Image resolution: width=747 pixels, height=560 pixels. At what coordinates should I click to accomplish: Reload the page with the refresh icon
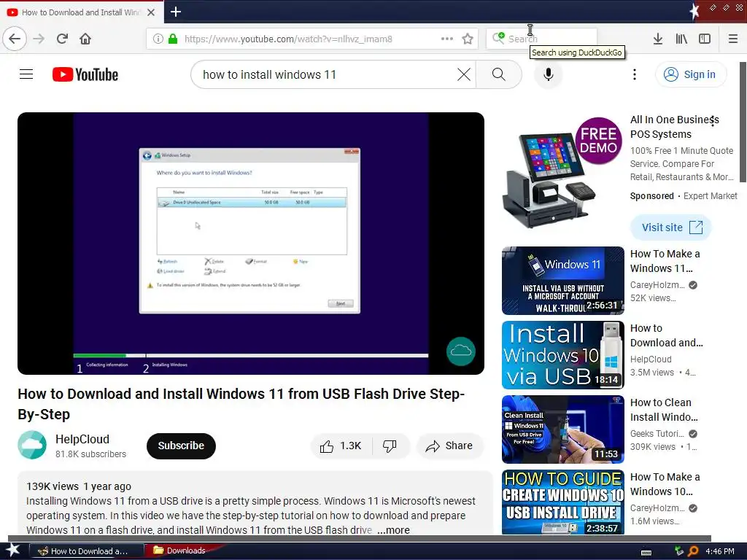coord(62,39)
